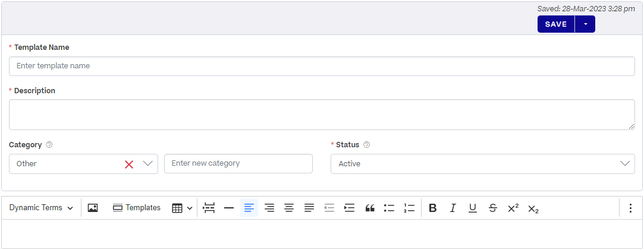Insert a horizontal line

(x=229, y=208)
